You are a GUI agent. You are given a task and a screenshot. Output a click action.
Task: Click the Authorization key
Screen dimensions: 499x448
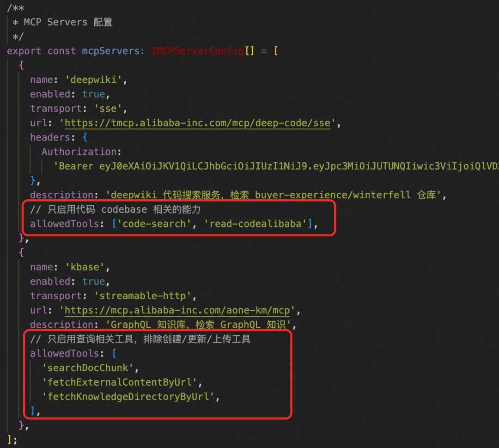pyautogui.click(x=79, y=152)
